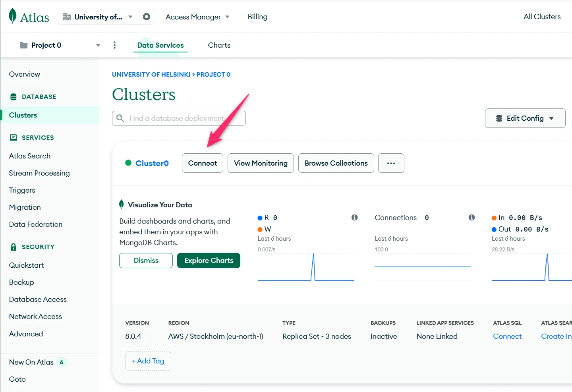
Task: Open Network Access in the sidebar
Action: tap(35, 317)
